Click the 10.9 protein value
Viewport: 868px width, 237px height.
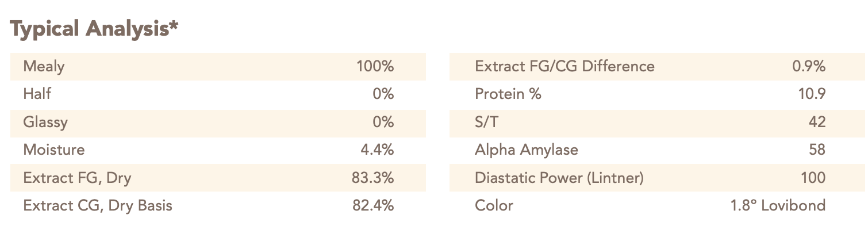pyautogui.click(x=812, y=94)
